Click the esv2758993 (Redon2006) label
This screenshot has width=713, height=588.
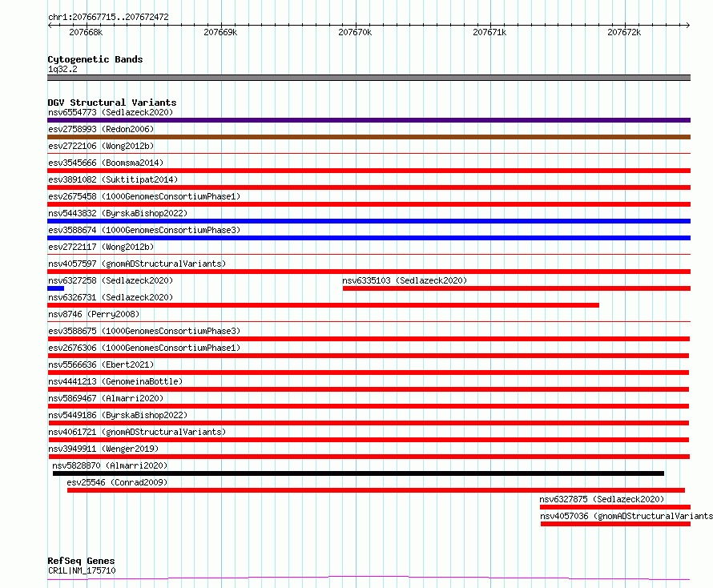click(101, 129)
